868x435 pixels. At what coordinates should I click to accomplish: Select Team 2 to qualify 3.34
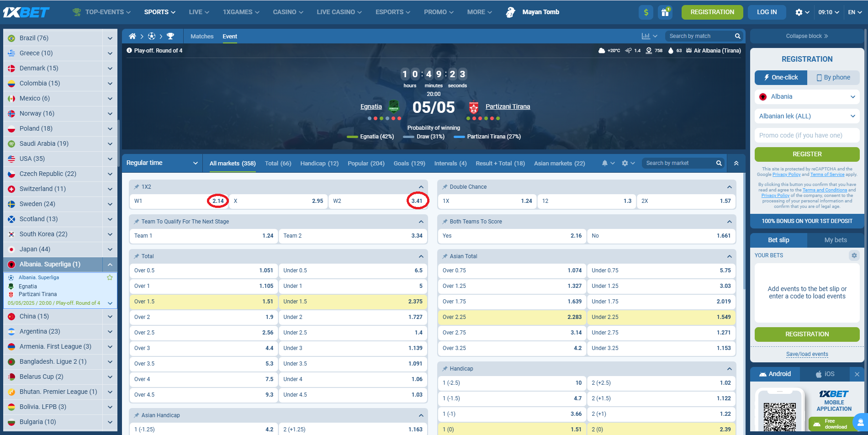[353, 236]
